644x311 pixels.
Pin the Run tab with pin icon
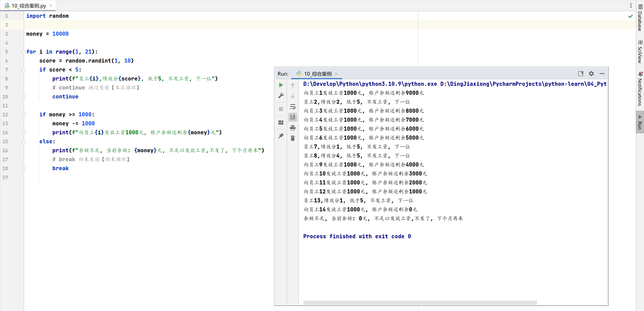281,136
